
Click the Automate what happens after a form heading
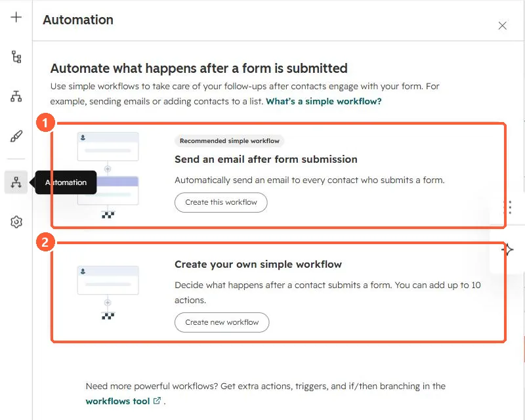pos(199,68)
